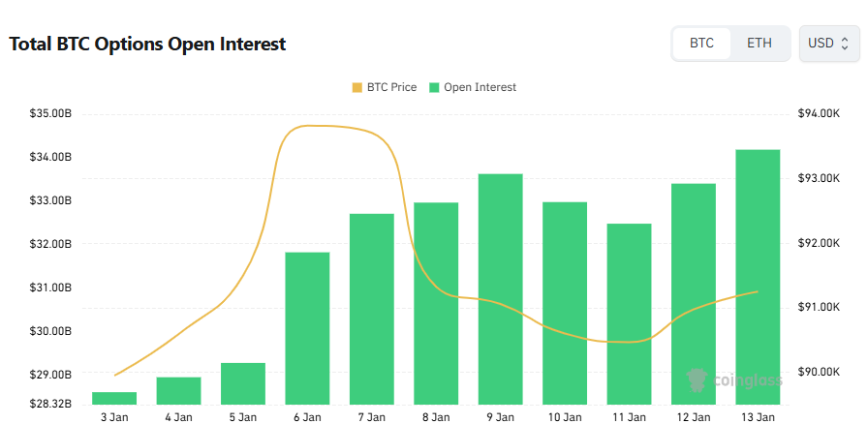Screen dimensions: 868x424
Task: Click the 4 Jan green bar
Action: point(178,390)
